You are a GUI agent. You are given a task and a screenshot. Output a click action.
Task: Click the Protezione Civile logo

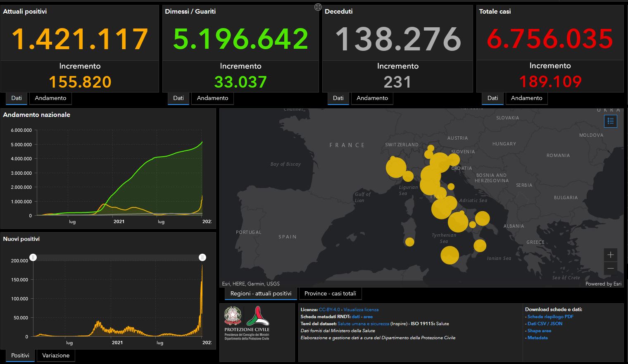[258, 317]
